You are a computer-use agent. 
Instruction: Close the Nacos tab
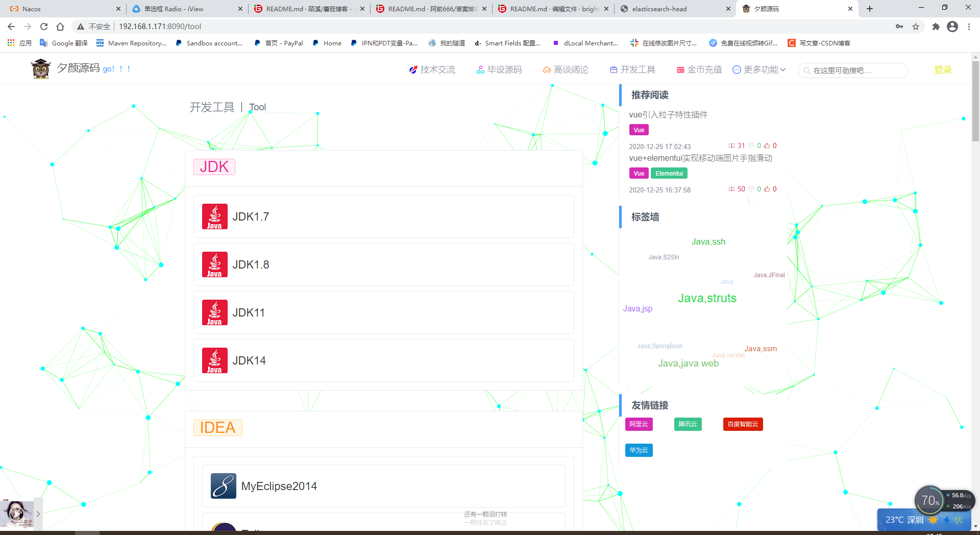click(x=118, y=9)
